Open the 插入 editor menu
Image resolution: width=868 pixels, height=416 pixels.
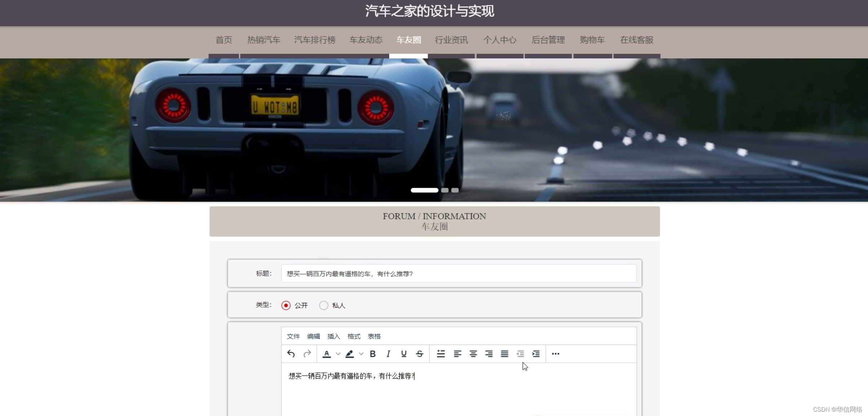coord(333,336)
